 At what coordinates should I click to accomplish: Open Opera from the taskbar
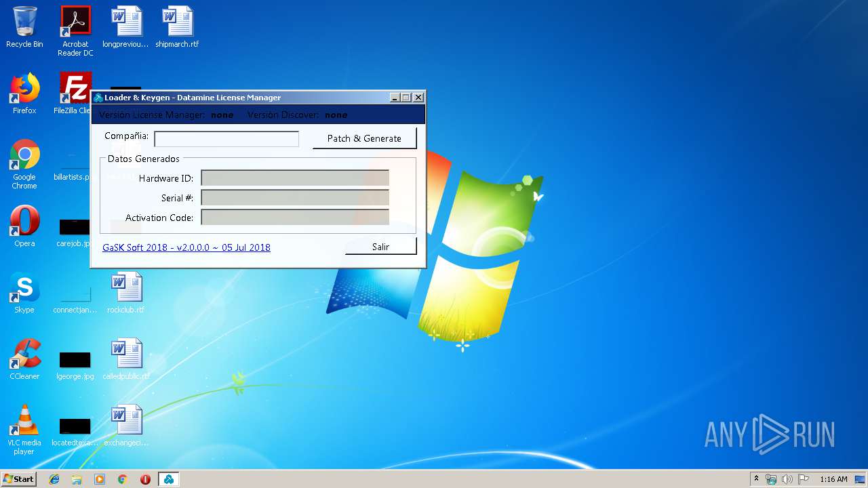click(145, 479)
